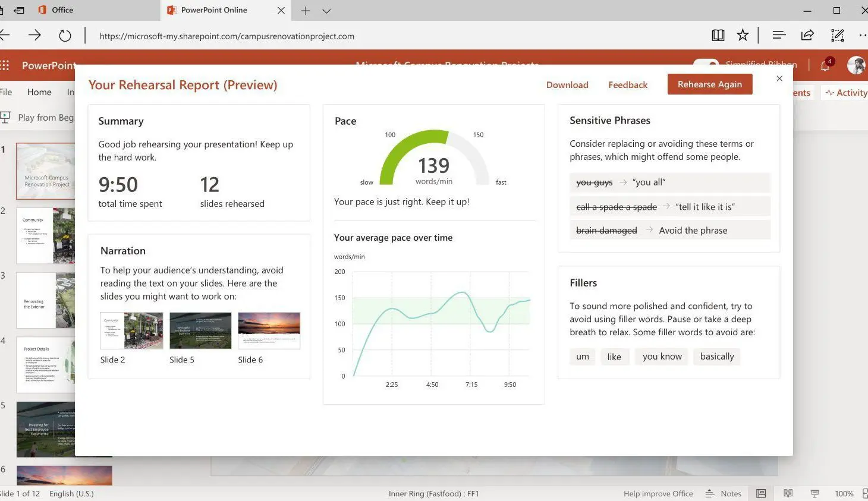
Task: Click the 139 words/min pace gauge
Action: [x=434, y=158]
